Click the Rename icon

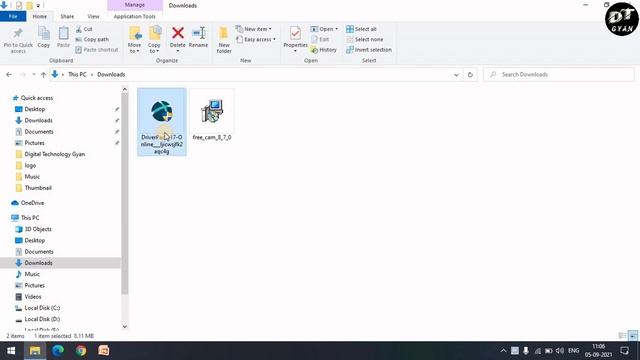(x=198, y=33)
